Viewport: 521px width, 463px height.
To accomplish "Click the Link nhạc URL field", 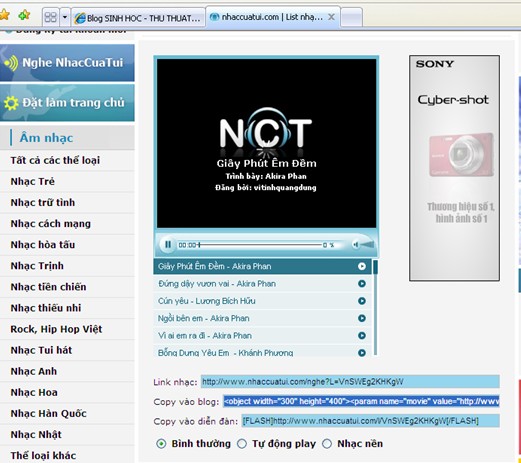I will click(x=350, y=382).
